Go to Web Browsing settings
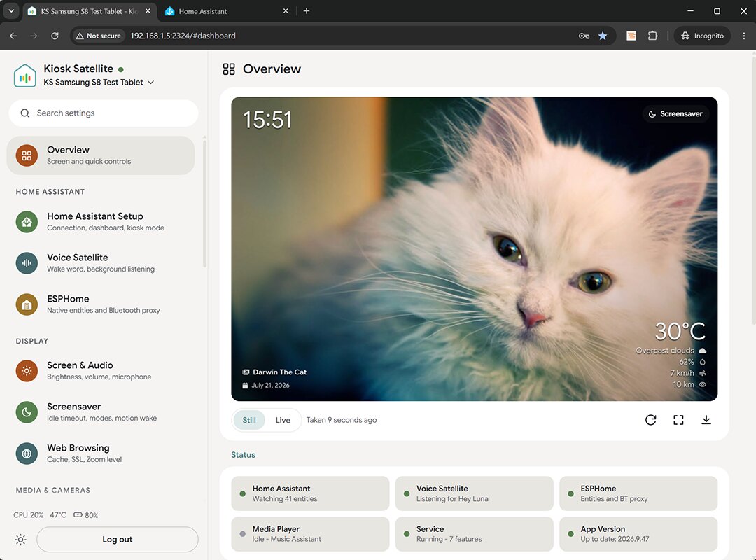Screen dimensions: 756x560 [x=101, y=454]
